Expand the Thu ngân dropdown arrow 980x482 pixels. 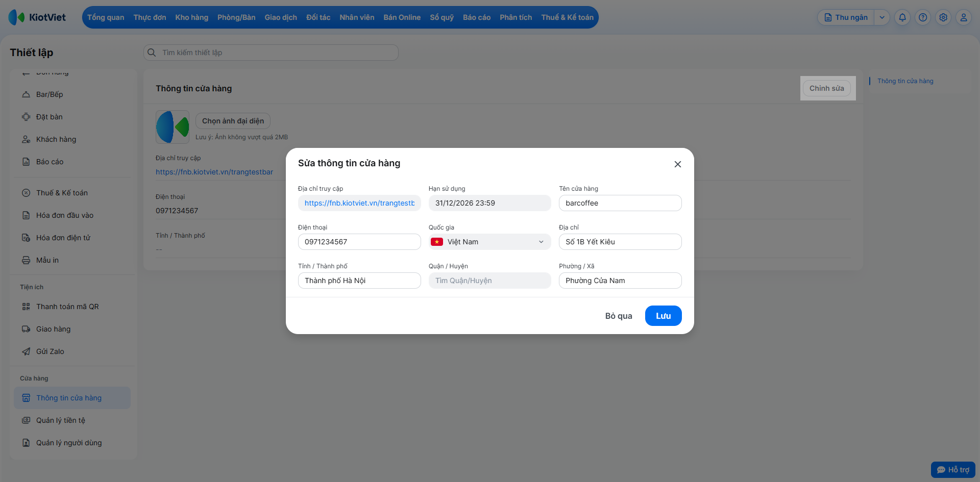(x=882, y=17)
